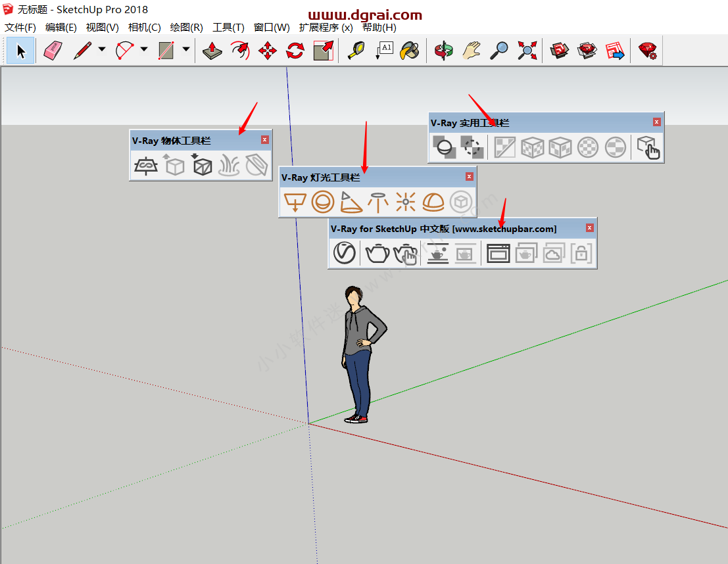The image size is (728, 564).
Task: Toggle V-Ray viewport render icon
Action: pos(437,253)
